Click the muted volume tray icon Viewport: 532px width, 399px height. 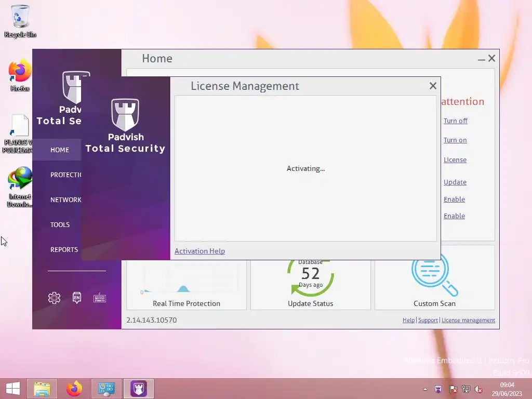478,389
